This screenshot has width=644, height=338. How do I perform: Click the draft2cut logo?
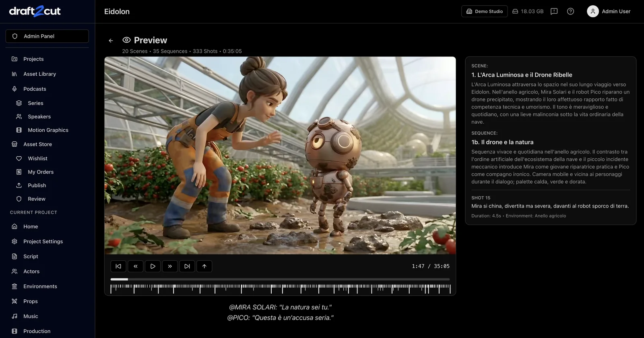pyautogui.click(x=35, y=11)
